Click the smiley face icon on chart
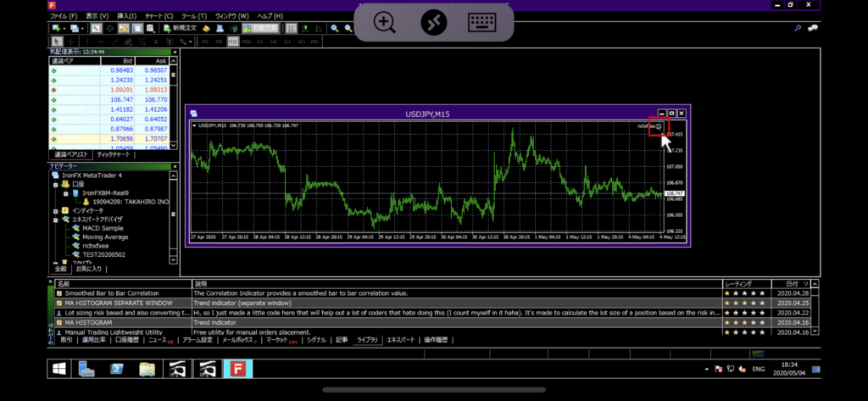Image resolution: width=868 pixels, height=401 pixels. coord(659,126)
